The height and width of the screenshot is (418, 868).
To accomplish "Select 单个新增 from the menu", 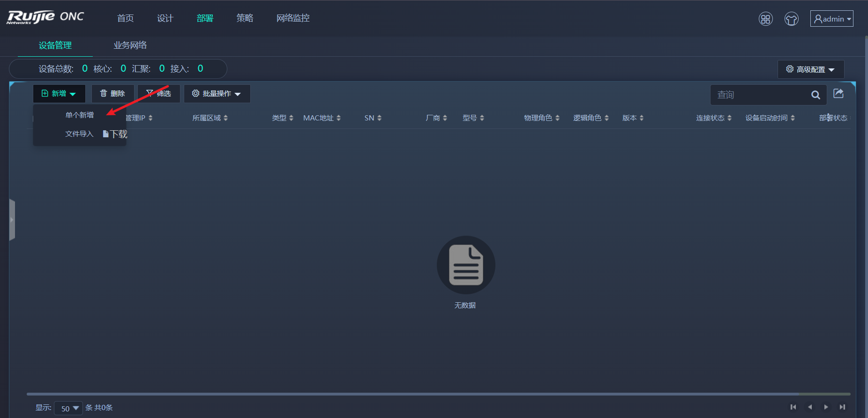I will point(80,115).
